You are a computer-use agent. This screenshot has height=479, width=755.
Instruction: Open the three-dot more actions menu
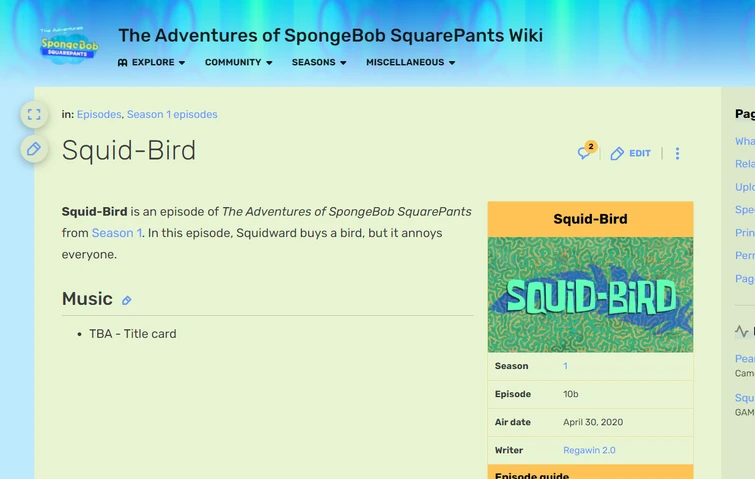tap(677, 153)
